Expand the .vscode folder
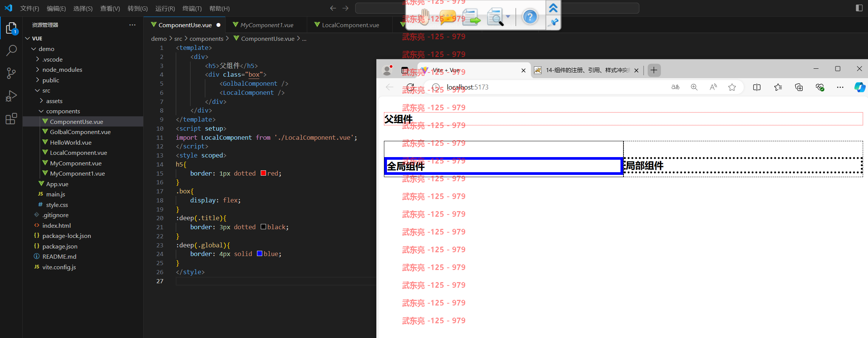 tap(37, 59)
